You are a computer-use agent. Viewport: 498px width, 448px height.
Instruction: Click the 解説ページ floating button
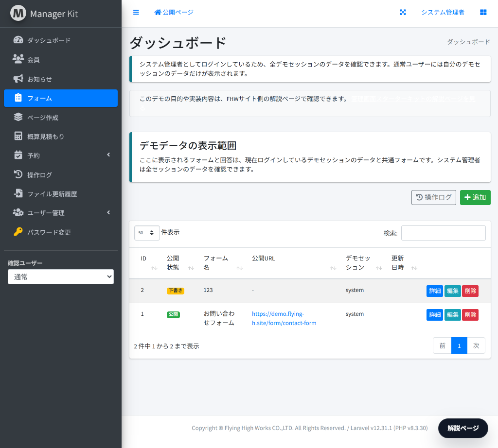point(463,428)
